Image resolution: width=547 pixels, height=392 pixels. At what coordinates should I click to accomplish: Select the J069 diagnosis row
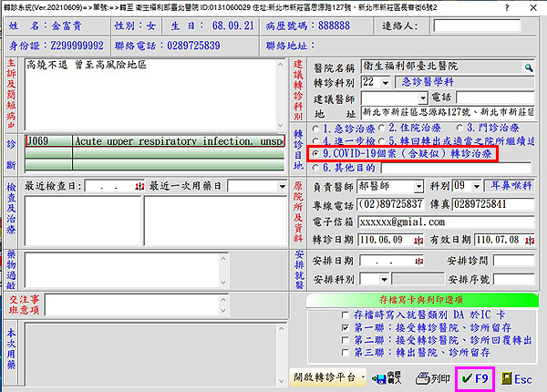tap(155, 142)
